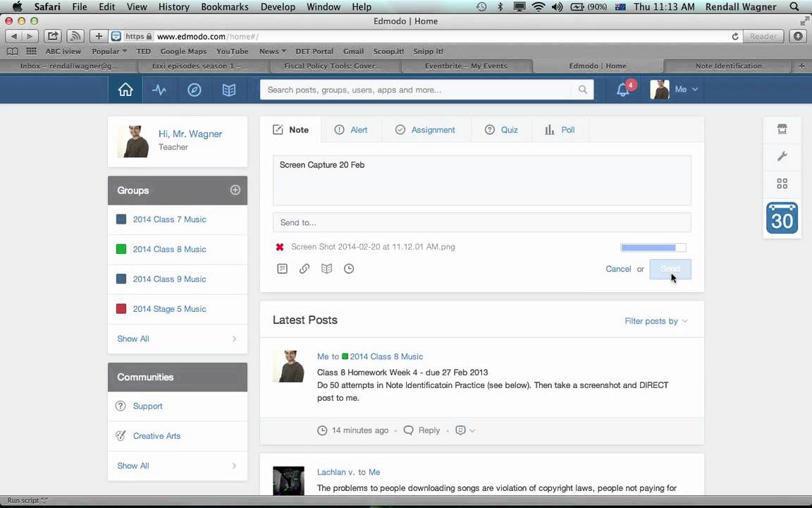Viewport: 812px width, 508px height.
Task: Switch to the Eventbrite – My Events tab
Action: pos(466,66)
